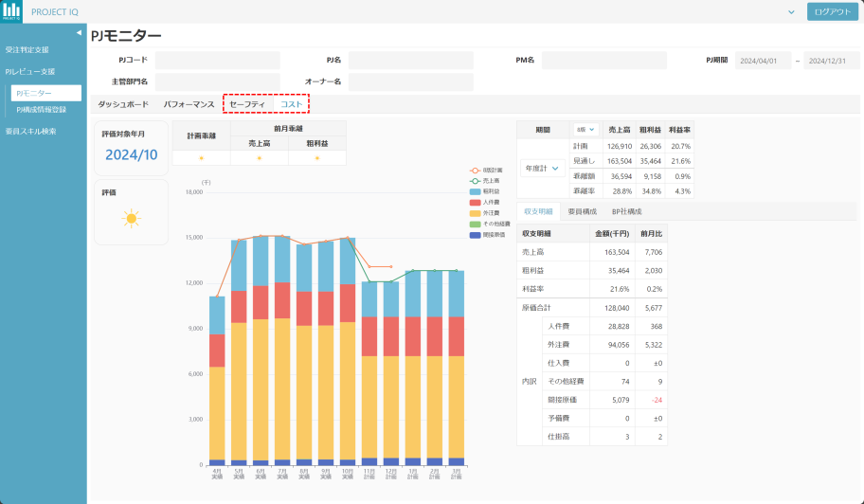The width and height of the screenshot is (864, 504).
Task: Toggle the 人件費 series in chart legend
Action: [x=475, y=202]
